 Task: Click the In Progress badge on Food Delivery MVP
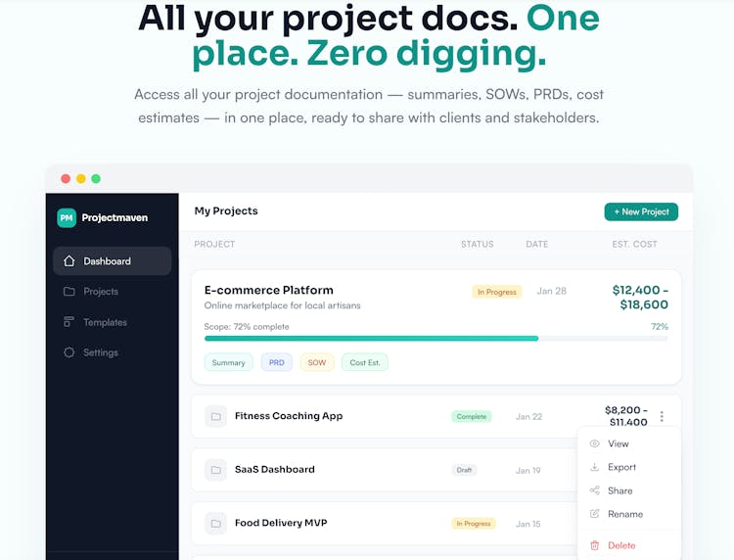[474, 524]
